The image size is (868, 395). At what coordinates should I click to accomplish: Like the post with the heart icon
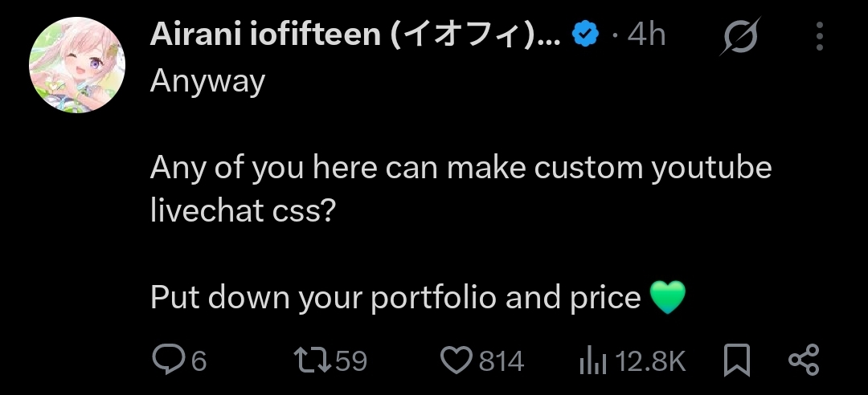point(457,360)
